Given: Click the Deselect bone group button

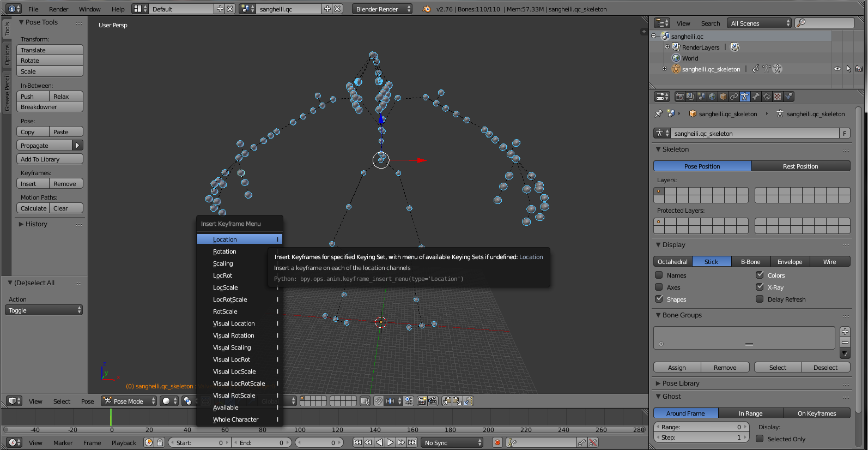Looking at the screenshot, I should coord(825,368).
